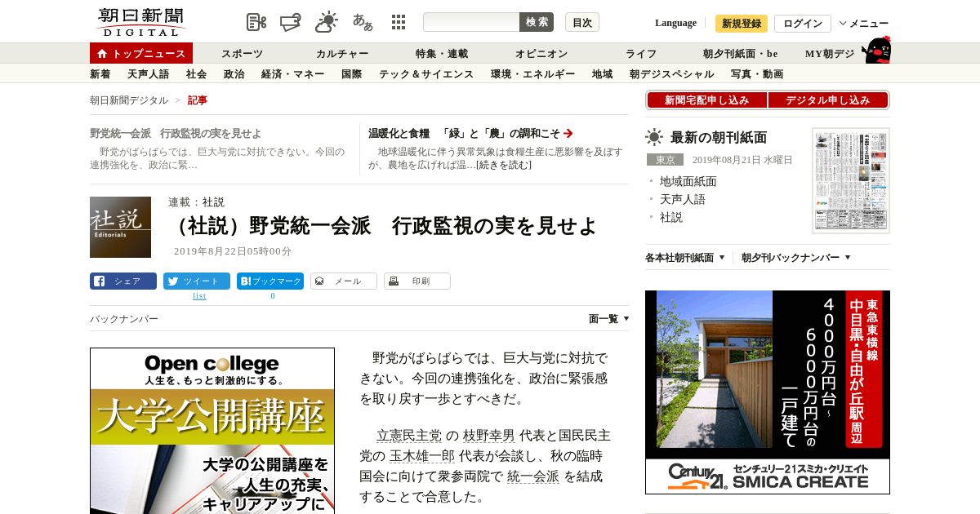This screenshot has height=514, width=980.
Task: Click the Asahi Shimbun Digital logo
Action: [x=140, y=22]
